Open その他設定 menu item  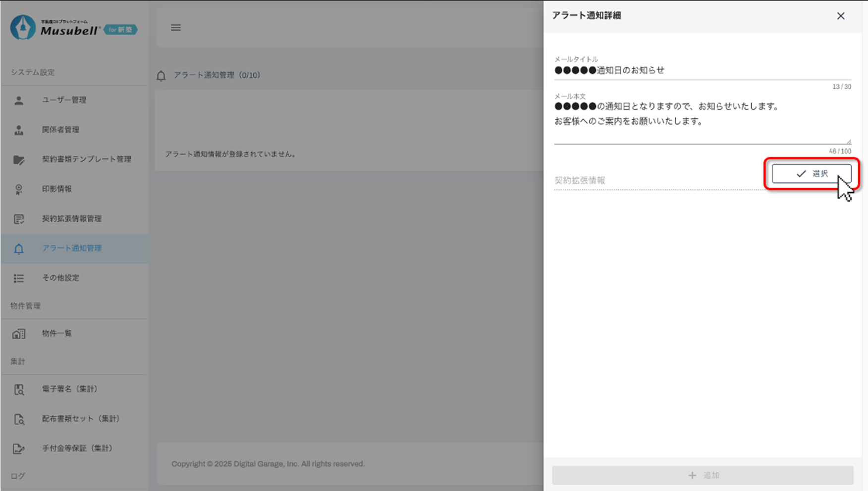[60, 278]
